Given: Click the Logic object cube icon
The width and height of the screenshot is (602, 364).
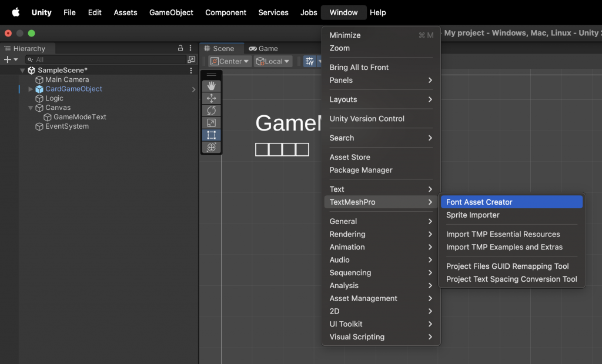Looking at the screenshot, I should coord(39,98).
